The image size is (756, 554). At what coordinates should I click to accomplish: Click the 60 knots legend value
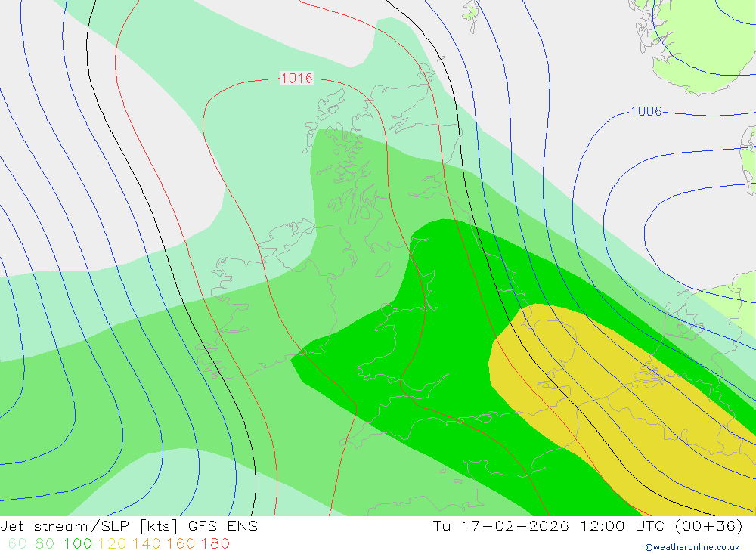17,543
